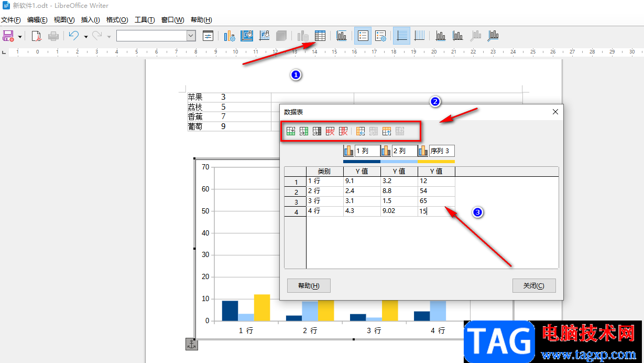Click the Print icon

tap(53, 36)
